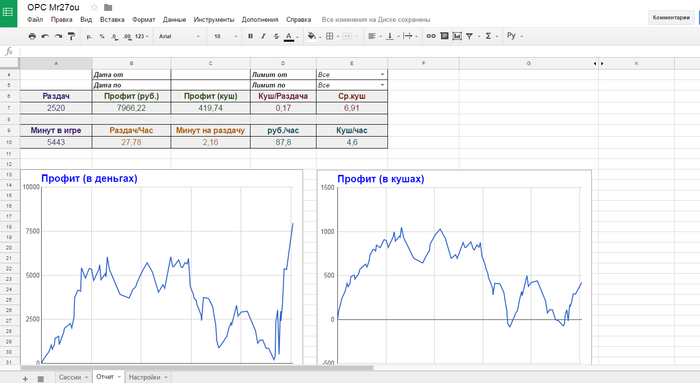Expand Лимит по dropdown in column E

383,85
